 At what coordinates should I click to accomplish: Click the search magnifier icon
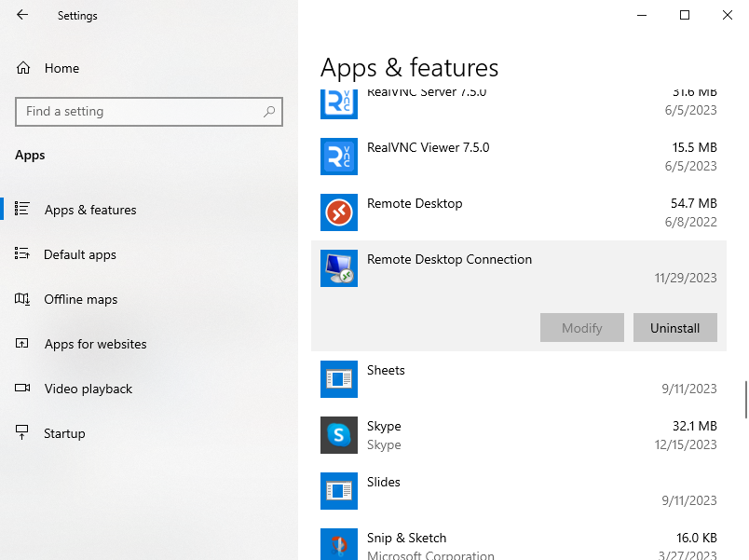[x=269, y=112]
